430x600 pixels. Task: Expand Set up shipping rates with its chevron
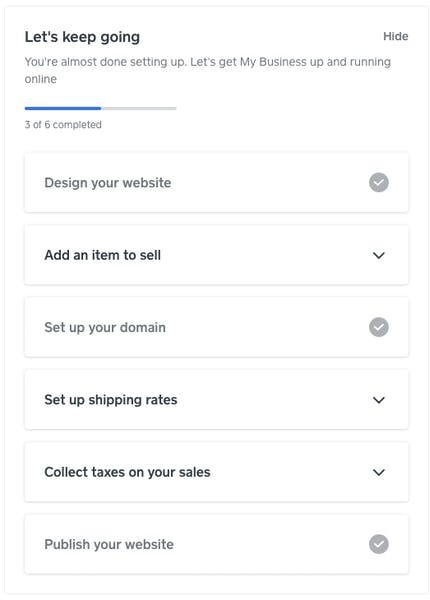point(378,400)
